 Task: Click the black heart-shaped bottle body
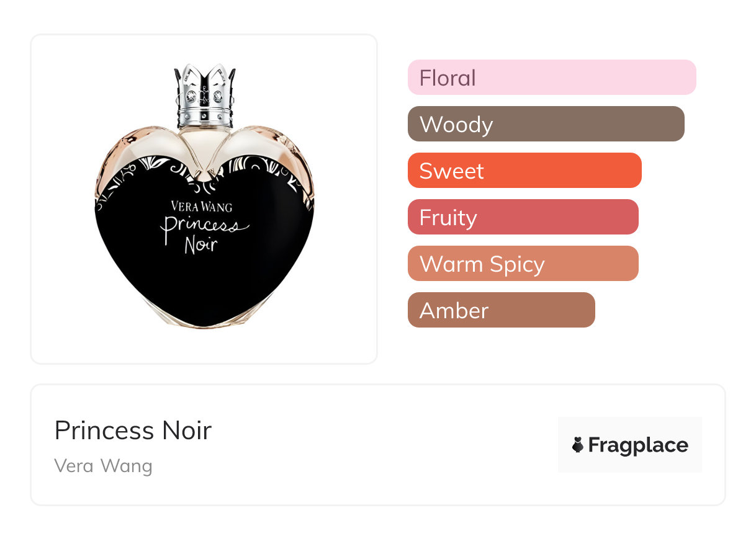[x=205, y=279]
